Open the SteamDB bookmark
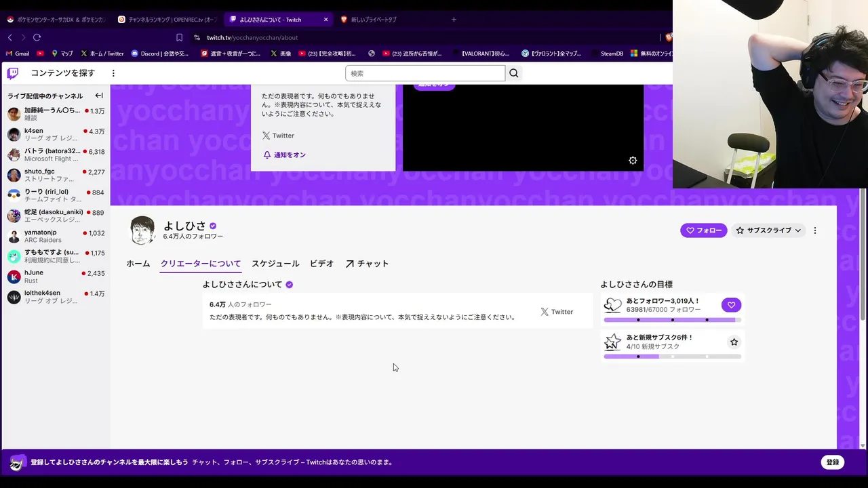Image resolution: width=868 pixels, height=488 pixels. (x=607, y=54)
